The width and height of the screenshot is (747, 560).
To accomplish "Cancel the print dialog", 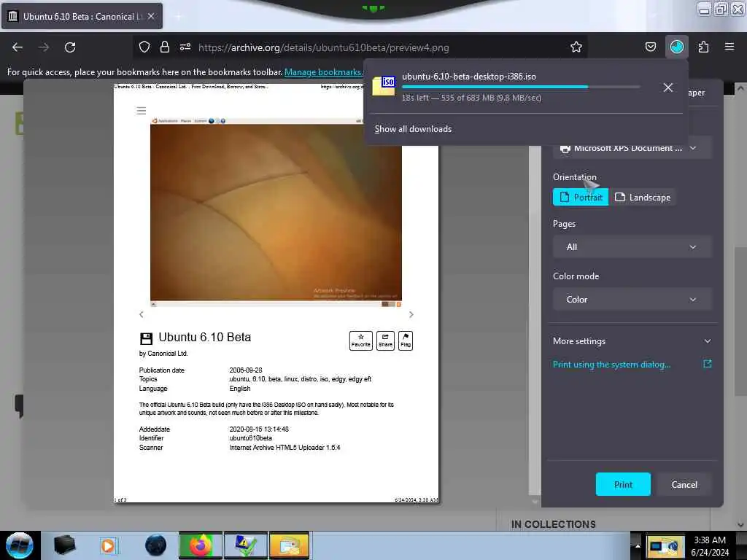I will pyautogui.click(x=684, y=484).
